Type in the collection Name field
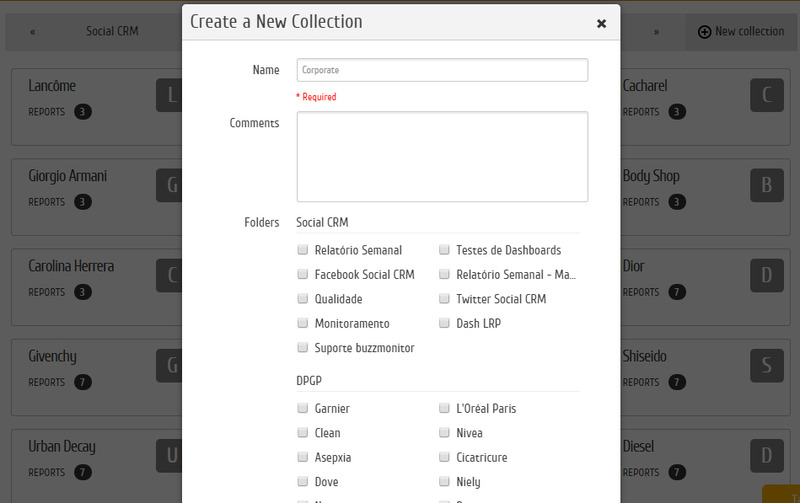The width and height of the screenshot is (800, 503). 442,70
